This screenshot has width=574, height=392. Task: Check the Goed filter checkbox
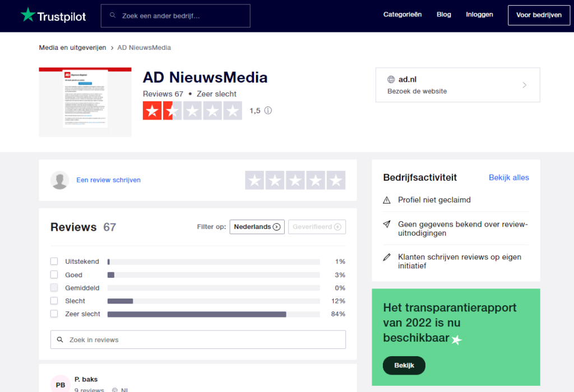click(54, 274)
